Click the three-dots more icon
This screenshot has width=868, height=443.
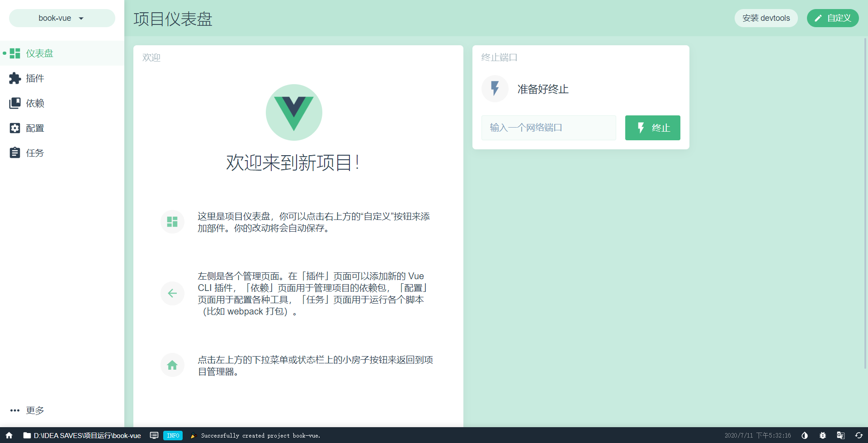[x=15, y=410]
